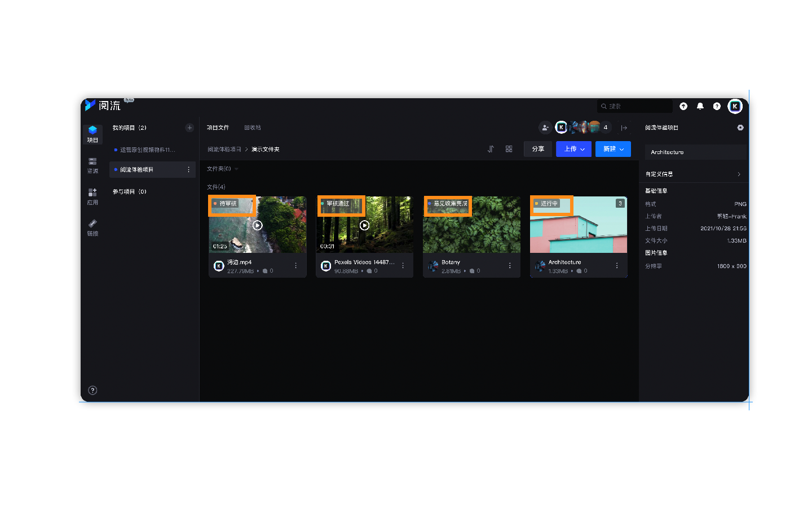Image resolution: width=812 pixels, height=508 pixels.
Task: Select the 运营原创视频物料 project
Action: (152, 150)
